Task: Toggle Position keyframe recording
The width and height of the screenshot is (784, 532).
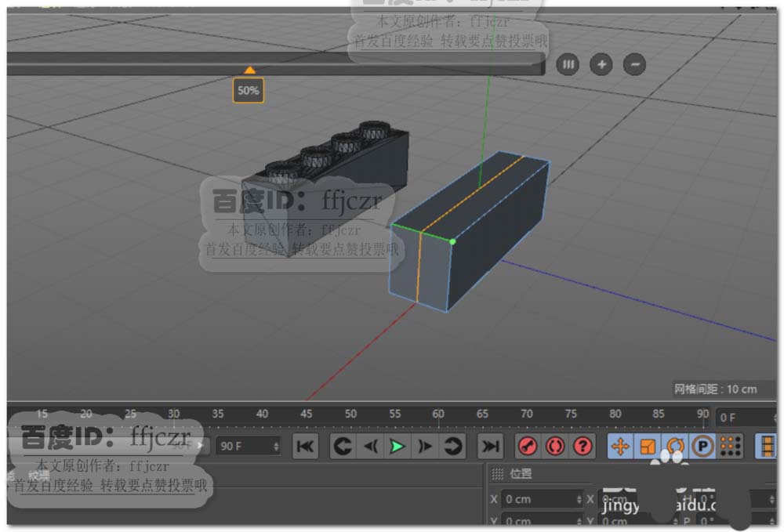Action: [x=620, y=446]
